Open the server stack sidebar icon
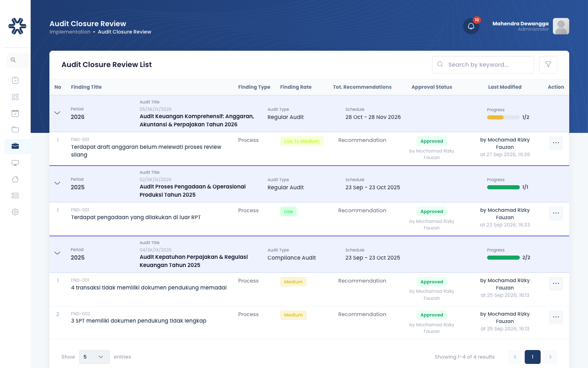The width and height of the screenshot is (588, 368). click(15, 195)
